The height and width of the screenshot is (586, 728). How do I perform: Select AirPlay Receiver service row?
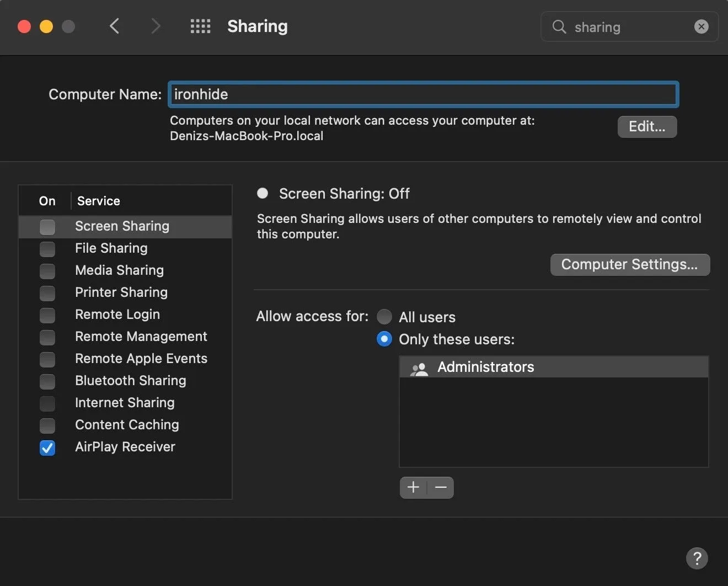(x=125, y=448)
